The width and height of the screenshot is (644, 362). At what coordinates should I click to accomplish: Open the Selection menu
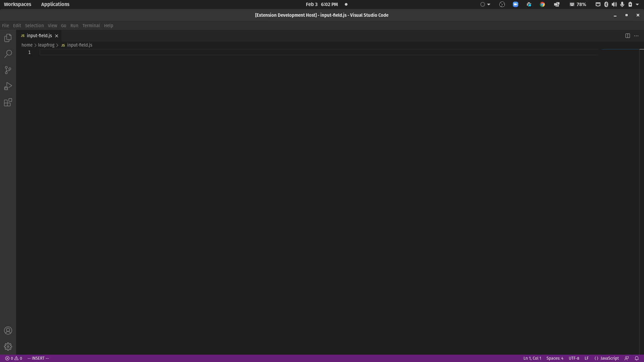(x=34, y=25)
